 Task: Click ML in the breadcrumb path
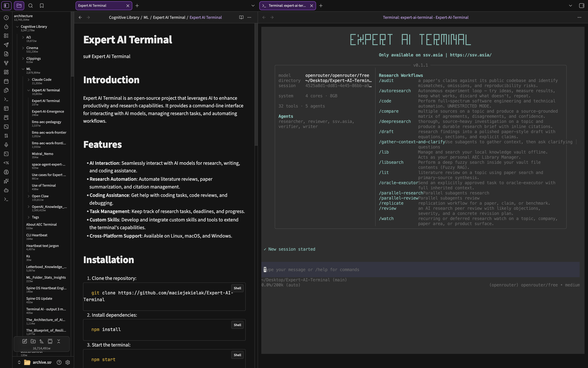[x=146, y=17]
